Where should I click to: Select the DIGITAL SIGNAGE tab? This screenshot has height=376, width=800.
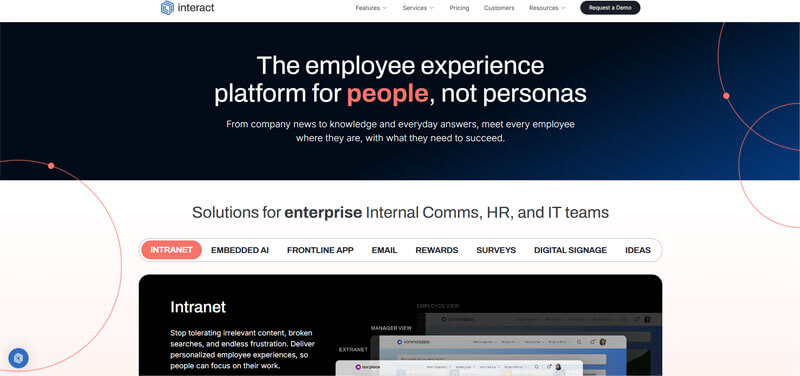point(570,250)
